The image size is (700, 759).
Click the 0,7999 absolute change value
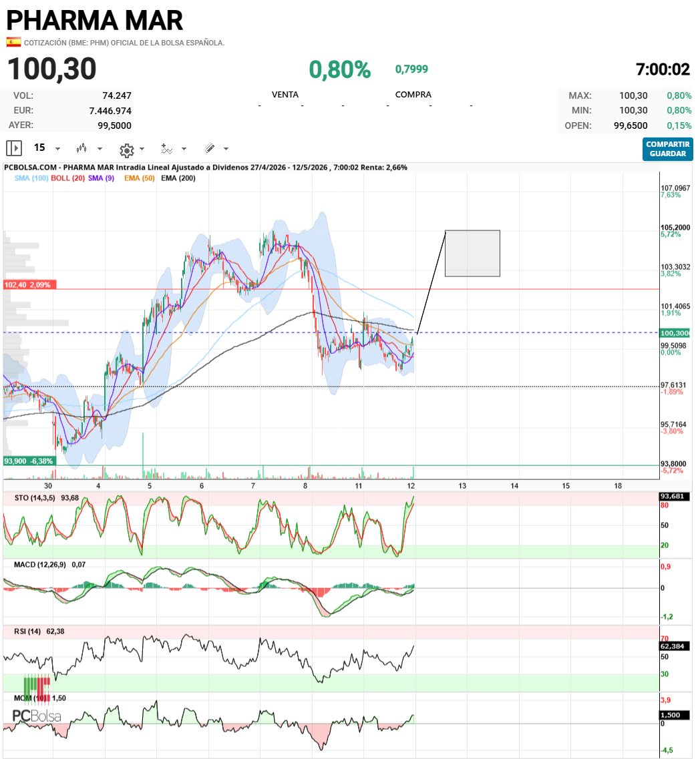pos(411,69)
